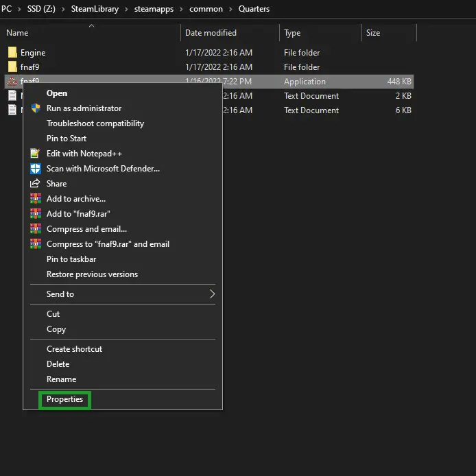This screenshot has width=476, height=476.
Task: Click Quarters in the address breadcrumb
Action: [x=254, y=9]
